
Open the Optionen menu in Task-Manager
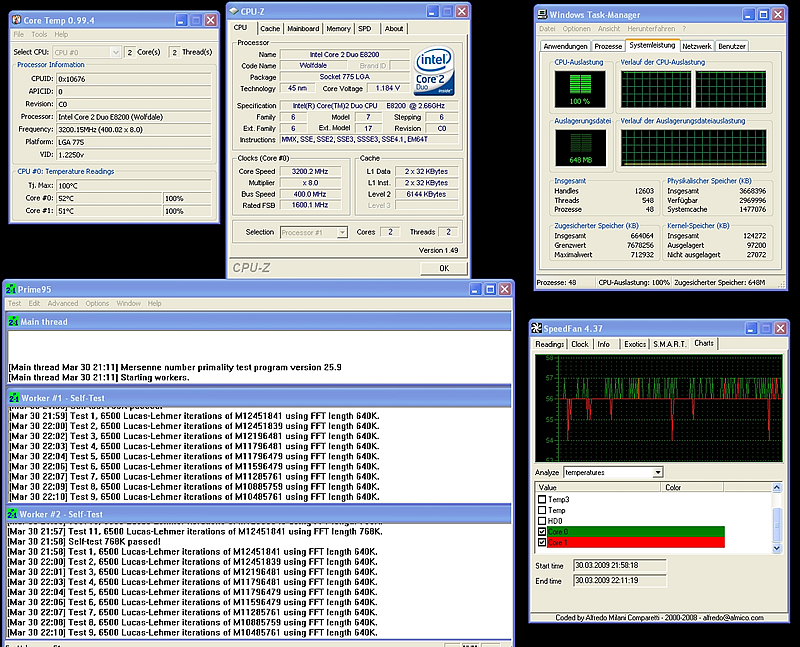(x=577, y=29)
